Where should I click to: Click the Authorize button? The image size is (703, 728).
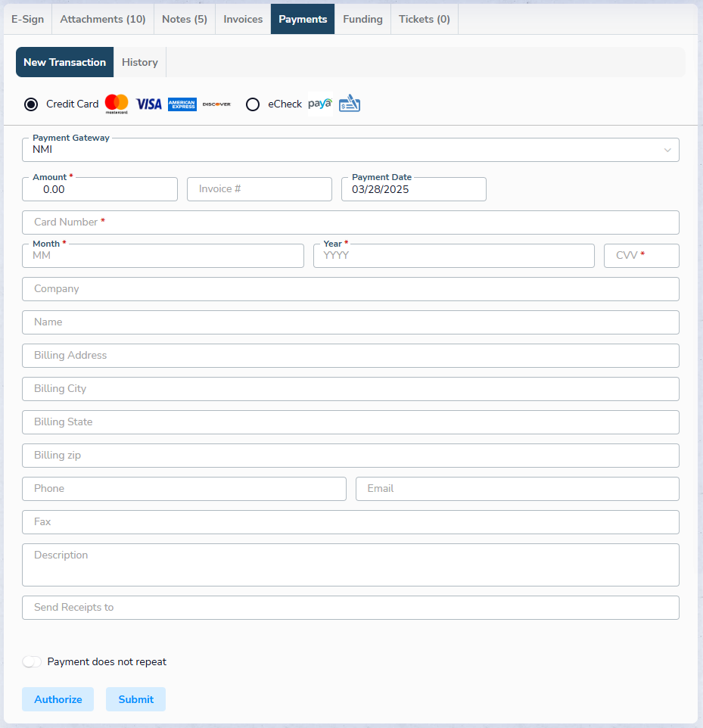pos(58,699)
